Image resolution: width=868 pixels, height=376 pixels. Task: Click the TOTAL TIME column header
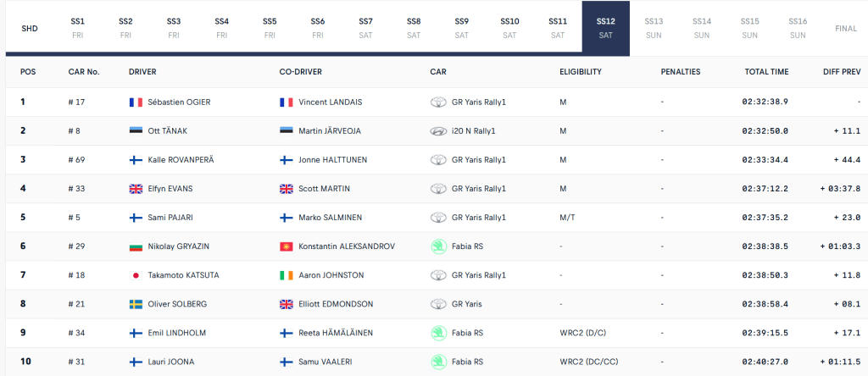click(766, 72)
